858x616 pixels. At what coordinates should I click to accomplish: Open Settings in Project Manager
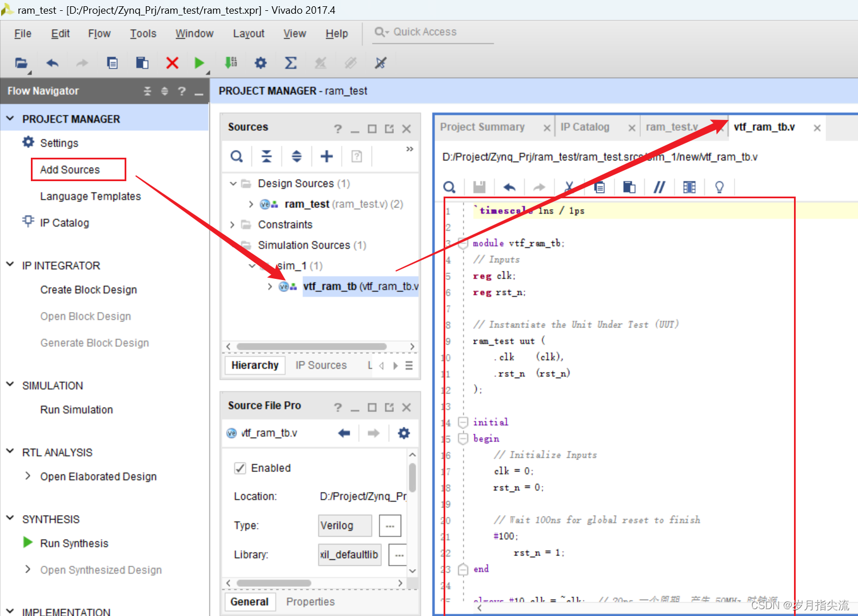[59, 143]
